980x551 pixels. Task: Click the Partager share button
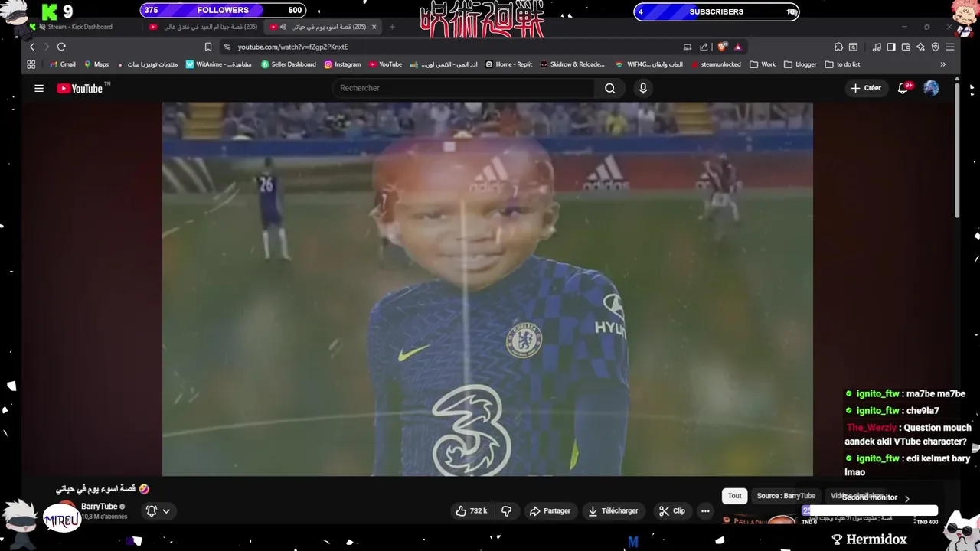pos(550,511)
